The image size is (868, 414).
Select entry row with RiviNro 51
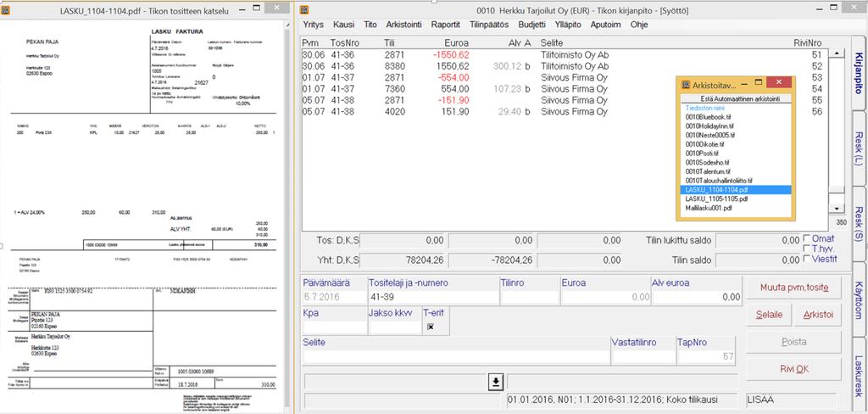[x=565, y=55]
